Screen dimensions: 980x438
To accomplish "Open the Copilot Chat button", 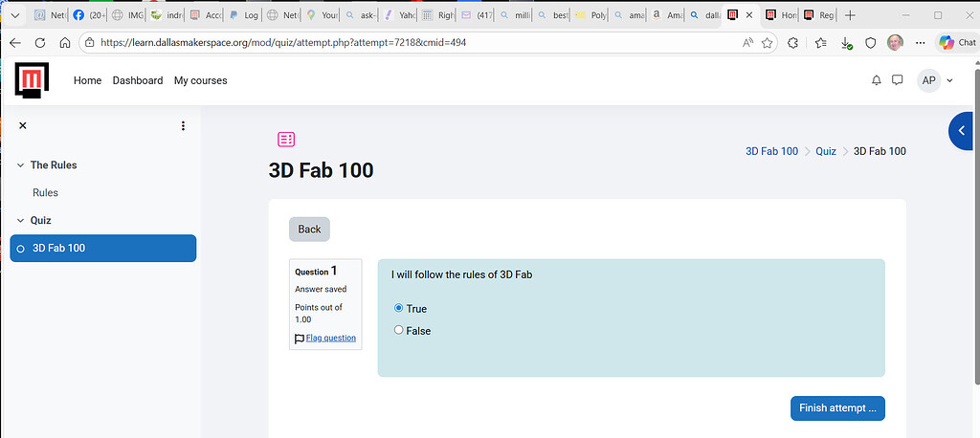I will tap(957, 43).
